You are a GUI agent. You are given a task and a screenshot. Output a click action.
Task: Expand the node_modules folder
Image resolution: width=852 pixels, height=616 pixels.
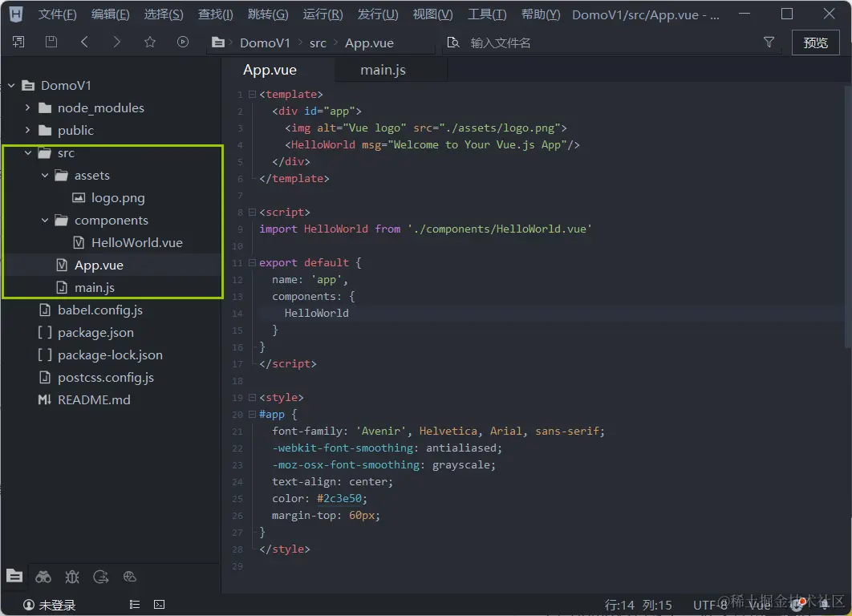coord(28,107)
